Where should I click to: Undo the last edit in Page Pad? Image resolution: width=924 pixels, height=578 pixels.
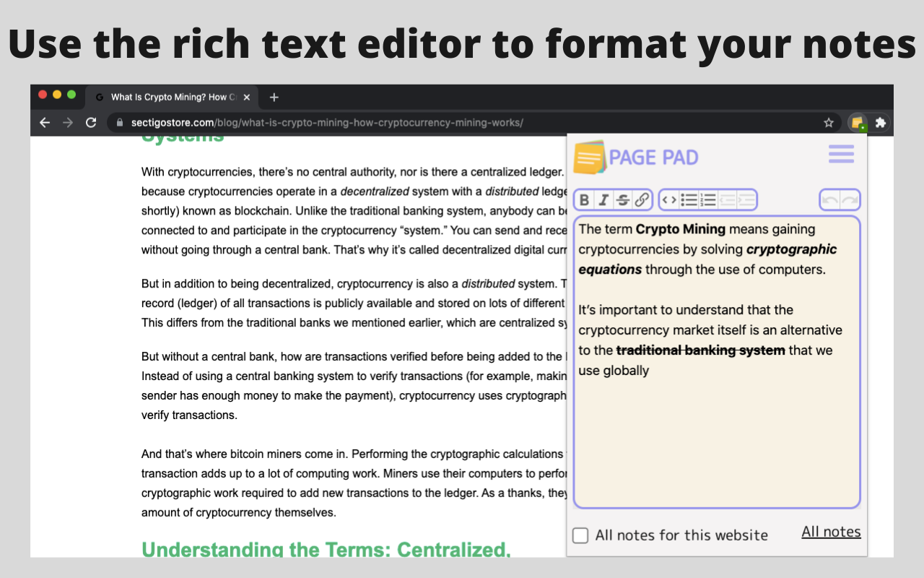coord(831,200)
